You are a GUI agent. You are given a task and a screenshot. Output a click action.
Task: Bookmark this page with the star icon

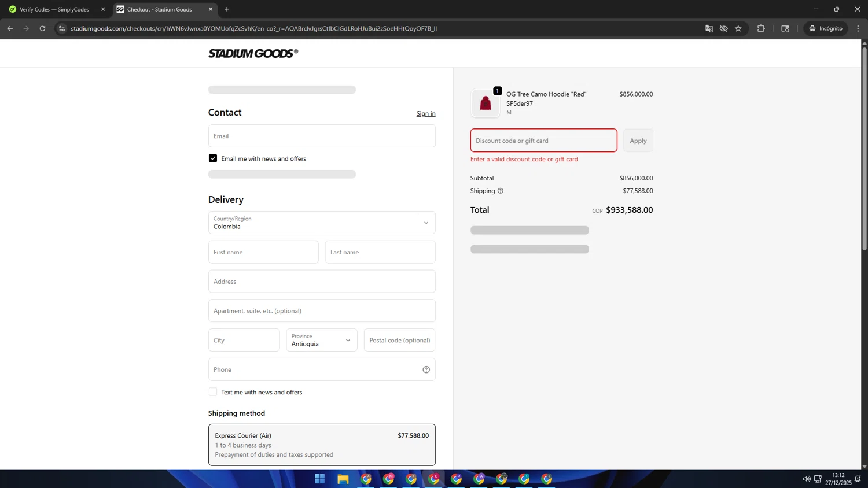point(738,28)
